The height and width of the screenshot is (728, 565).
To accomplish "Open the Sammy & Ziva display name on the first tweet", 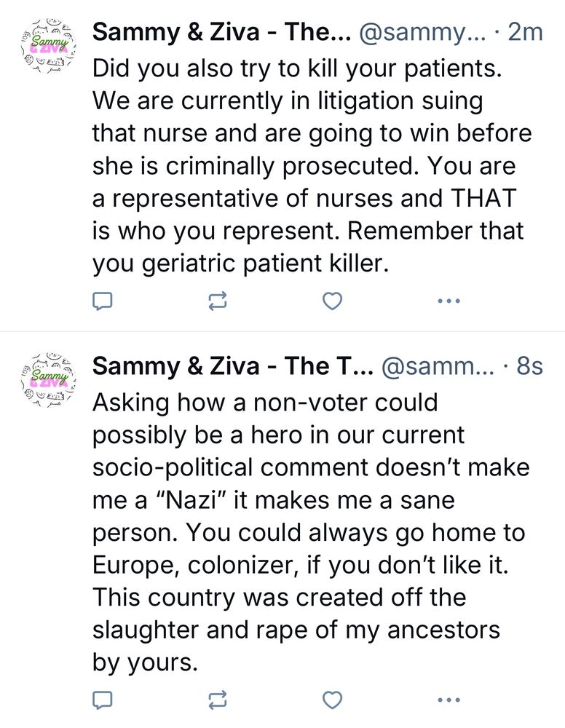I will [221, 33].
